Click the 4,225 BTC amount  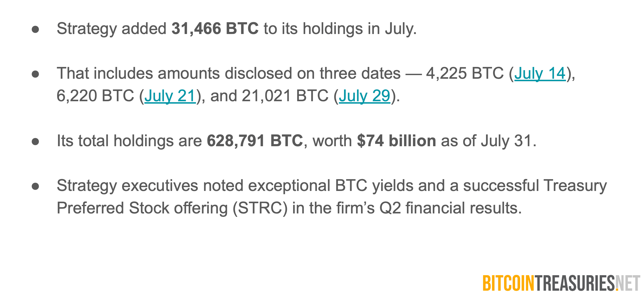point(465,73)
